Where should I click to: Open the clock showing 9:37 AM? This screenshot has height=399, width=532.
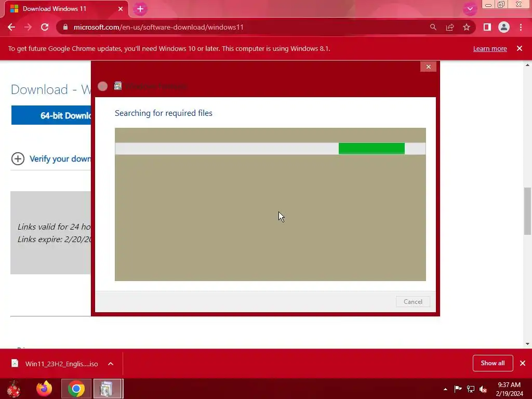point(509,389)
